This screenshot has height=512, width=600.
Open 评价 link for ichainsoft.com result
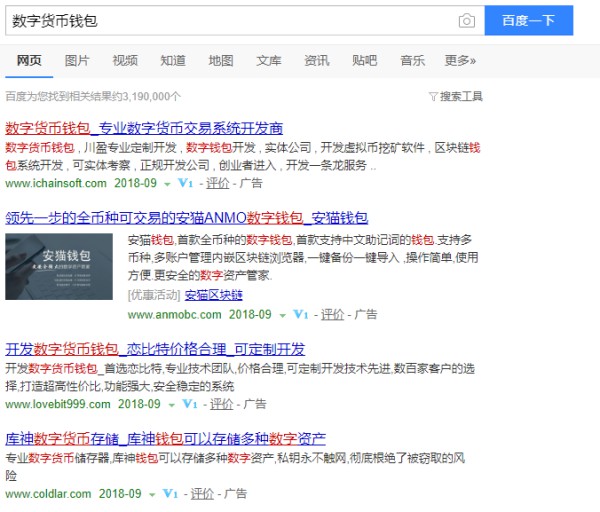(218, 183)
